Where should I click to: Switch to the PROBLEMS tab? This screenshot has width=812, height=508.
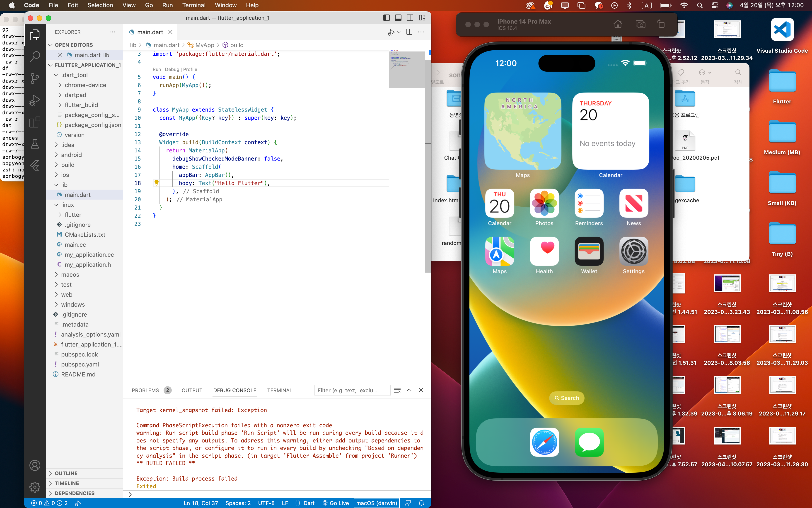145,390
